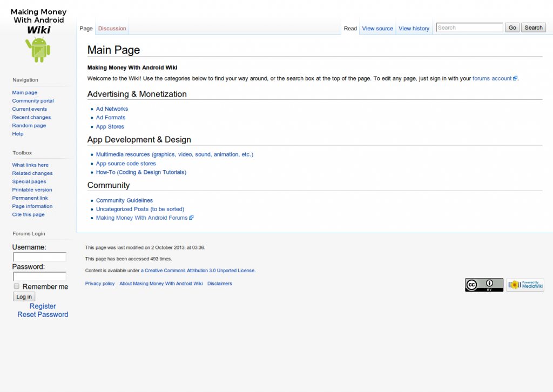Open Current events in sidebar
Viewport: 553px width, 392px height.
(30, 109)
